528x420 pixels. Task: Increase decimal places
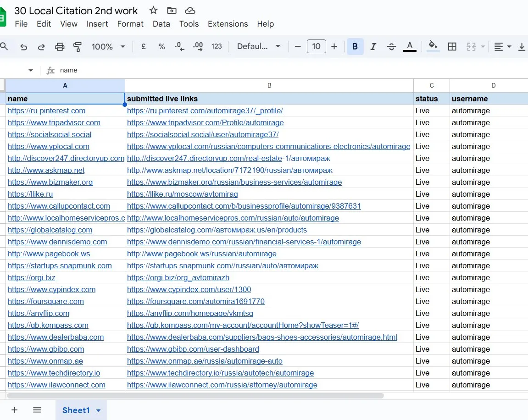[198, 46]
